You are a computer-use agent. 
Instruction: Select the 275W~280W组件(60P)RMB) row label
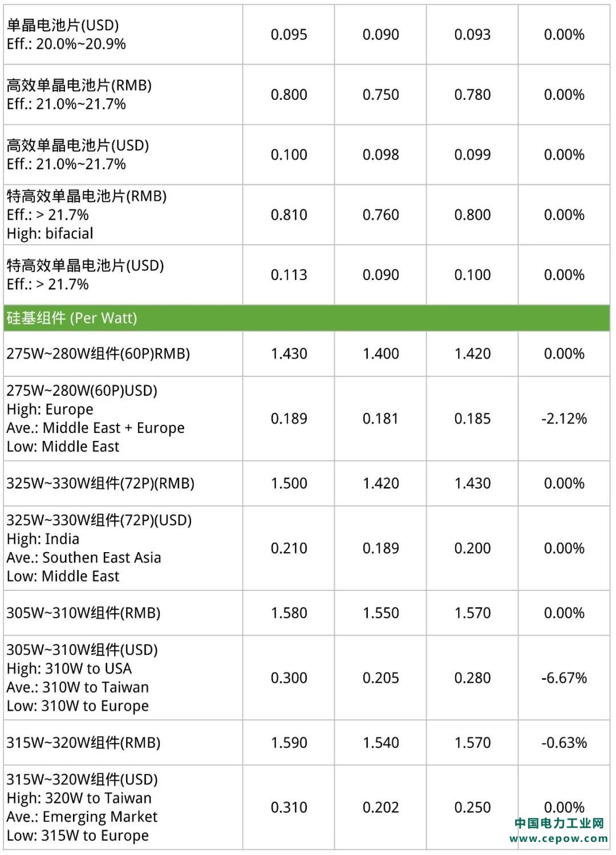point(98,354)
